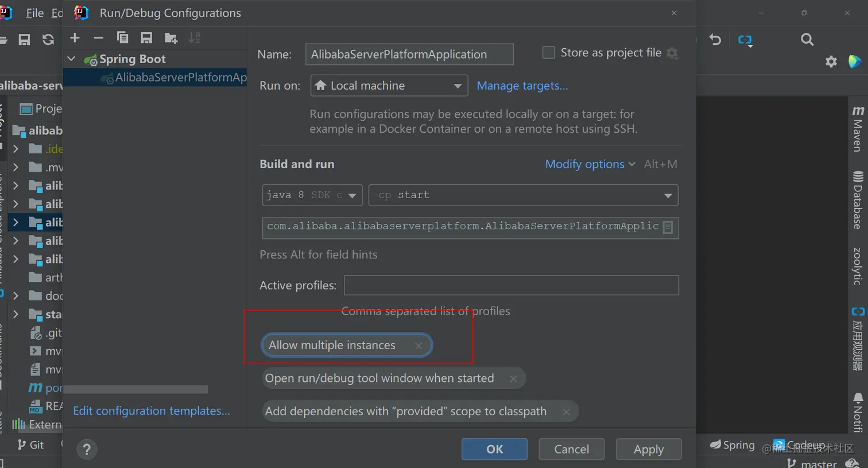
Task: Select the External Libraries tree node
Action: point(37,424)
